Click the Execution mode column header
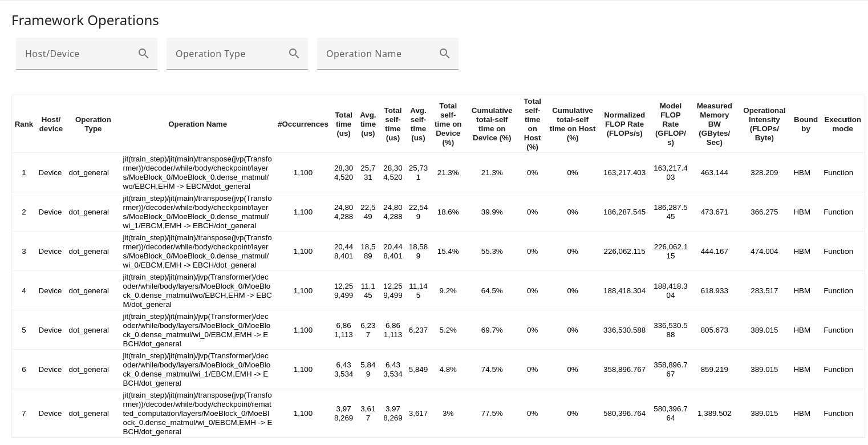868x445 pixels. [x=842, y=124]
